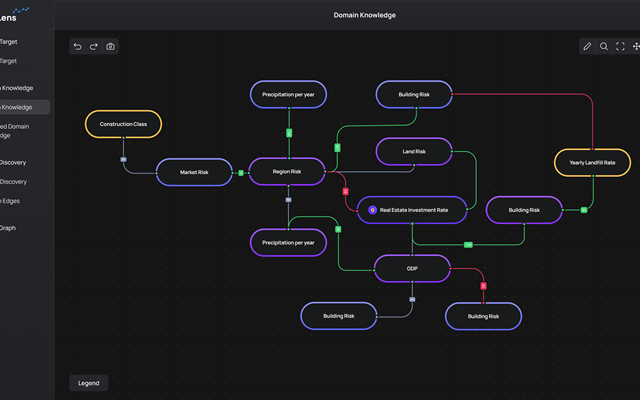The width and height of the screenshot is (640, 400).
Task: Click the green badge beside the purple-outlined Building Risk node
Action: pos(584,210)
